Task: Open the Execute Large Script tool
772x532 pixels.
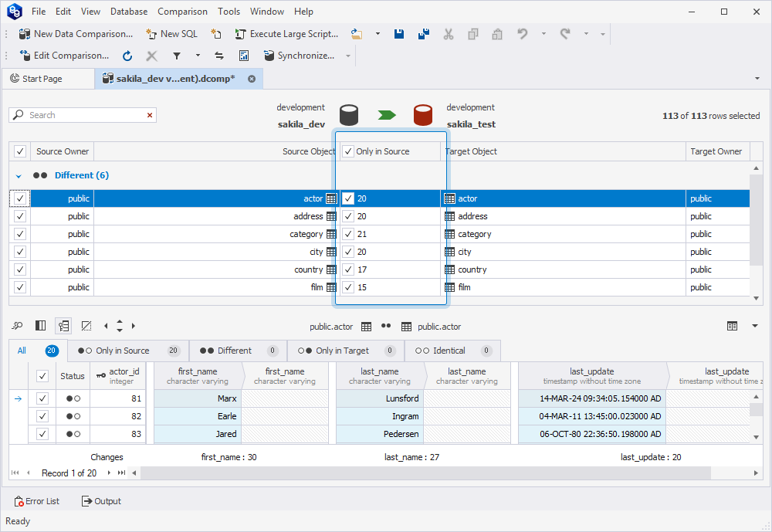Action: (286, 34)
